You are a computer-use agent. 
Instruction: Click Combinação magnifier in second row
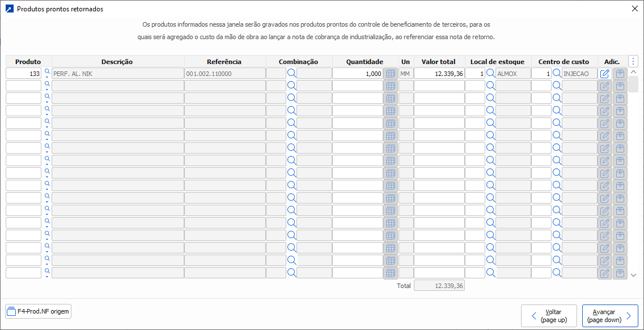tap(292, 86)
